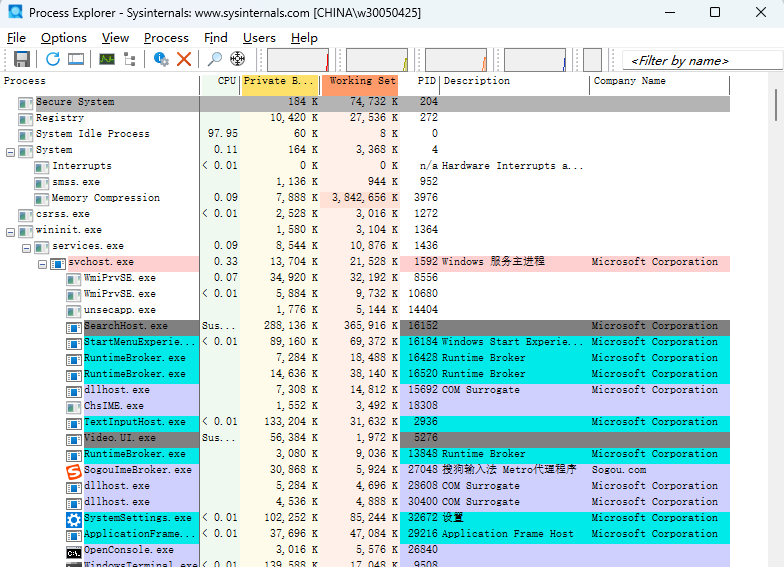The height and width of the screenshot is (567, 784).
Task: Toggle the lower pane view icon
Action: tap(76, 59)
